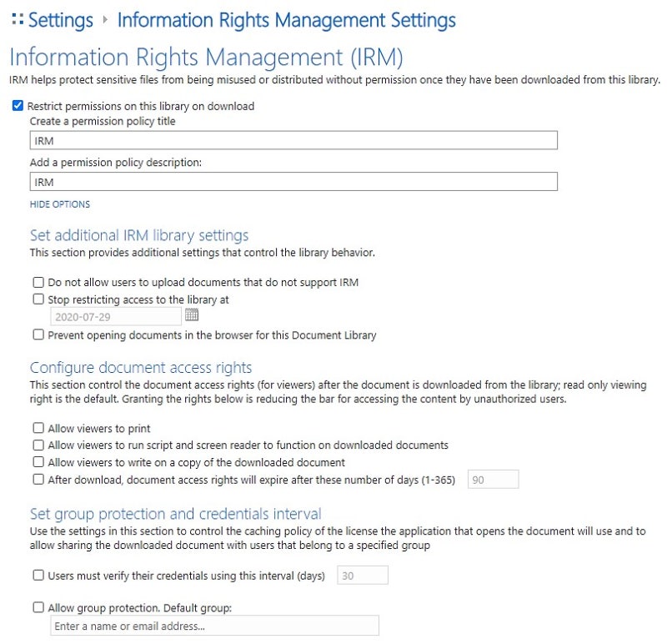Click the permission policy description field
The image size is (667, 644).
[293, 182]
